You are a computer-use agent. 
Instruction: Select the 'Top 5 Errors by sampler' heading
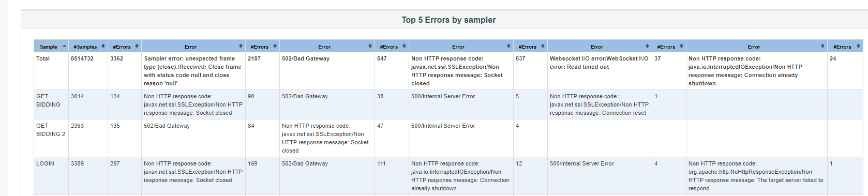[x=448, y=20]
